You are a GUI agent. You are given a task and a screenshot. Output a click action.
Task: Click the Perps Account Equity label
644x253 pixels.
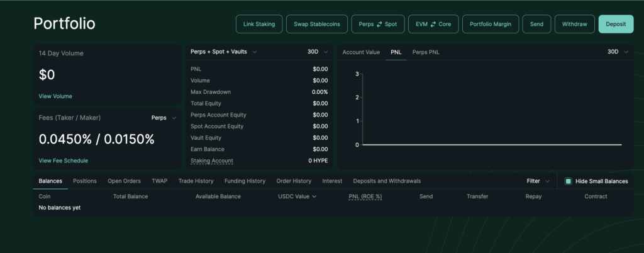pos(218,115)
